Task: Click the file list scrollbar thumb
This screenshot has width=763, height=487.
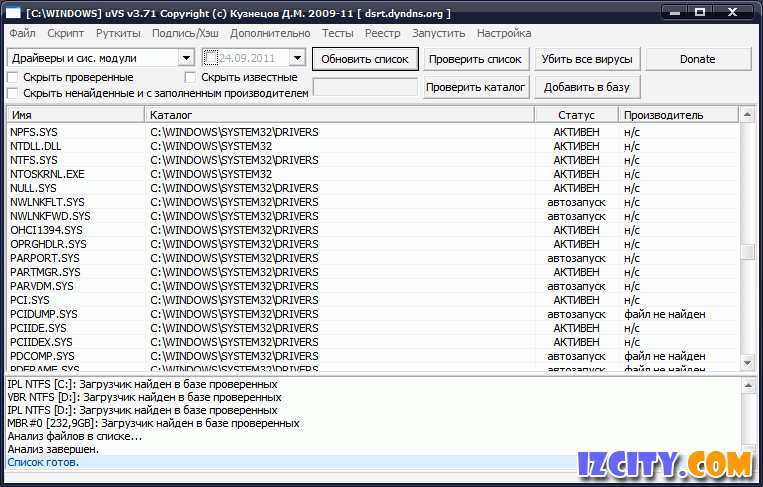Action: pos(747,252)
